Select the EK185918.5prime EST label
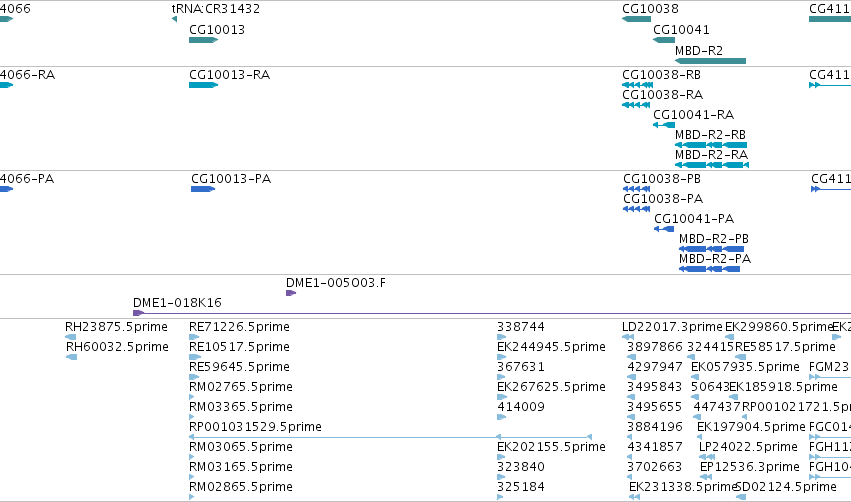Screen dimensions: 851x502 click(783, 387)
